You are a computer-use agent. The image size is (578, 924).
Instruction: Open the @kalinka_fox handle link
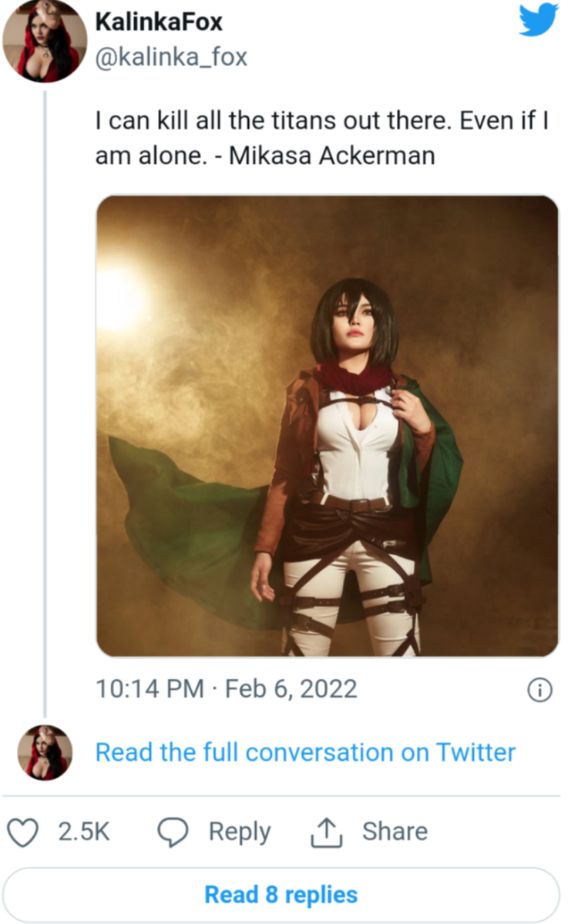click(171, 57)
